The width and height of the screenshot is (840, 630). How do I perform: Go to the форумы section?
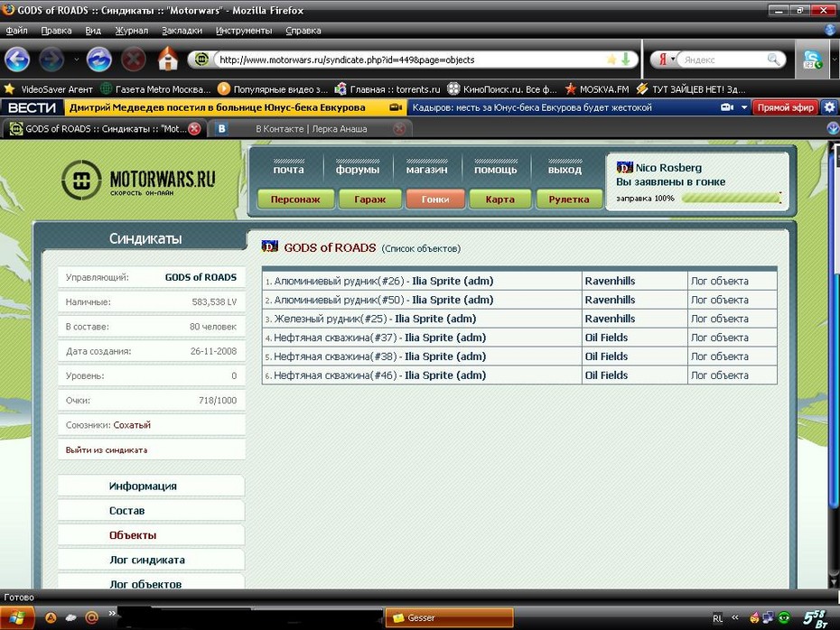358,169
